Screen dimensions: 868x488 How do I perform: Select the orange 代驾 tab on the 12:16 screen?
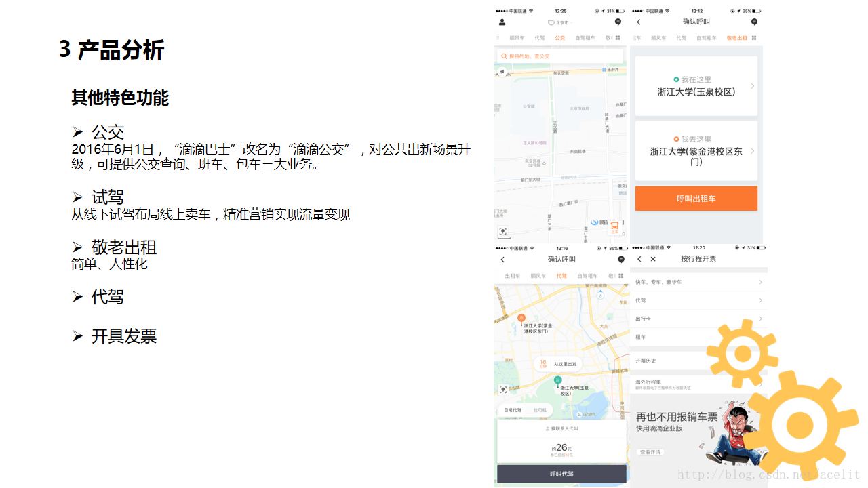[561, 276]
